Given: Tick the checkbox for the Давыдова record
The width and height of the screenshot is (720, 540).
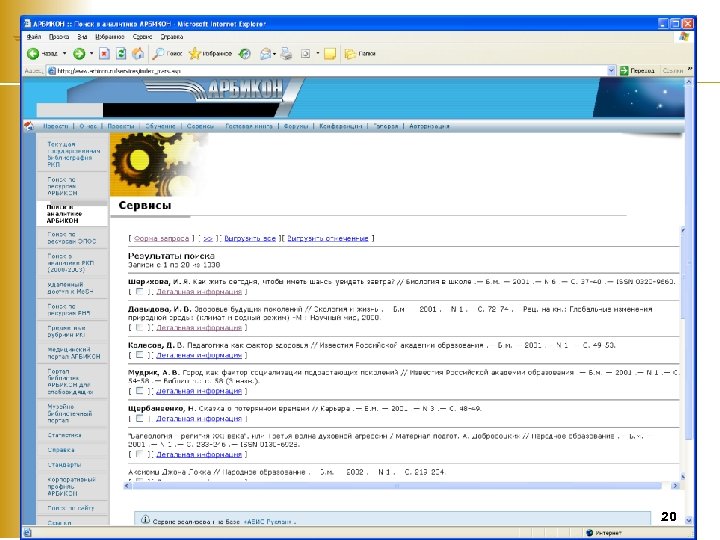Looking at the screenshot, I should click(140, 327).
